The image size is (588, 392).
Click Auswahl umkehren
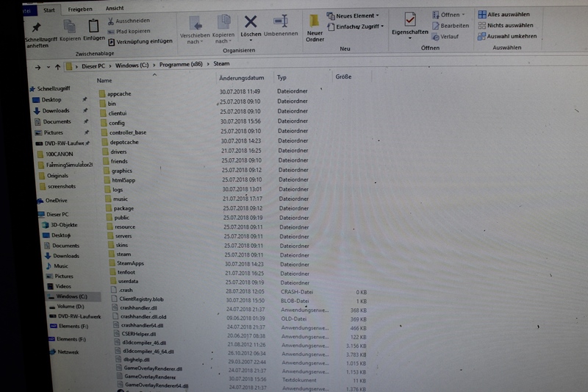click(x=507, y=36)
